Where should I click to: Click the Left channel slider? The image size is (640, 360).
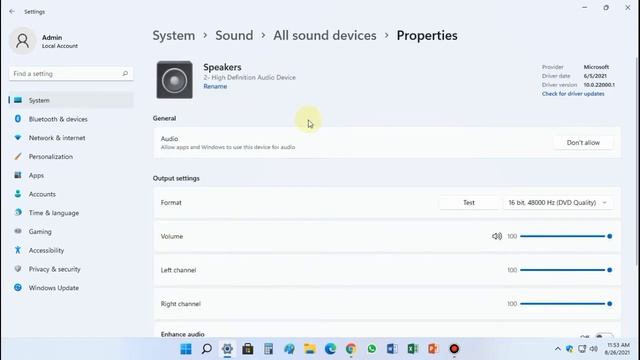coord(566,270)
